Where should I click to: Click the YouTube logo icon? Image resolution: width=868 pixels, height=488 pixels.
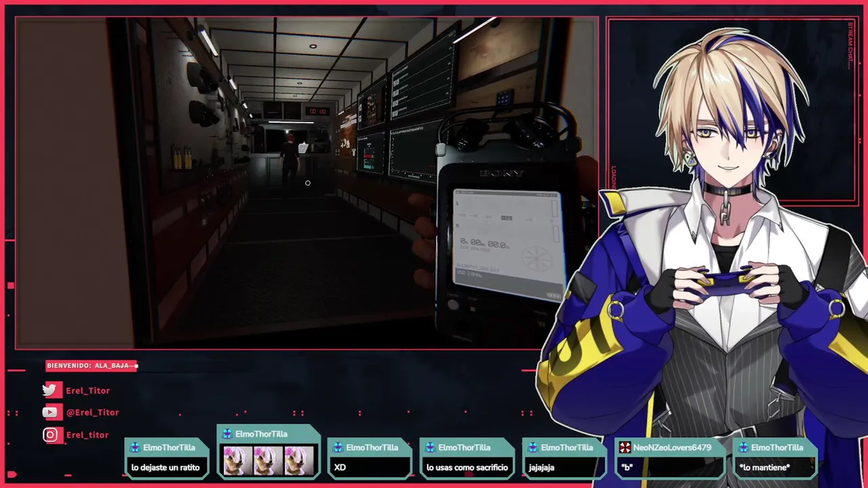tap(50, 412)
